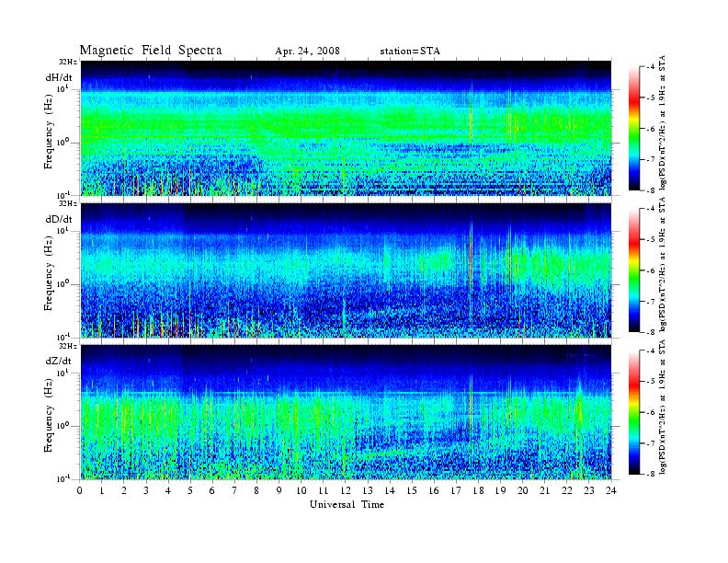Screen dimensions: 728x563
Task: Click the color bar beside the dH/dt panel
Action: click(x=634, y=129)
